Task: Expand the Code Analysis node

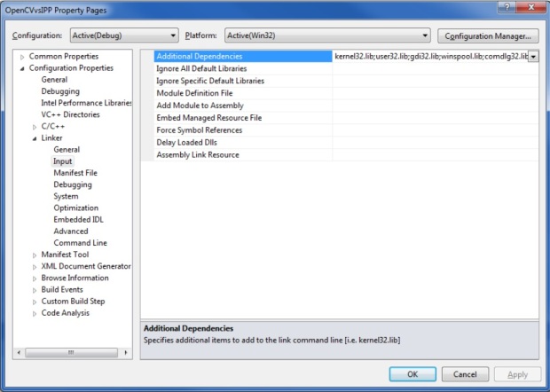Action: point(35,313)
